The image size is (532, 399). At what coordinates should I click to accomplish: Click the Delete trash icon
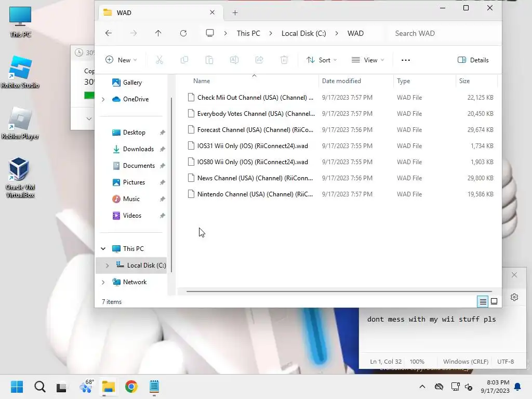(284, 60)
